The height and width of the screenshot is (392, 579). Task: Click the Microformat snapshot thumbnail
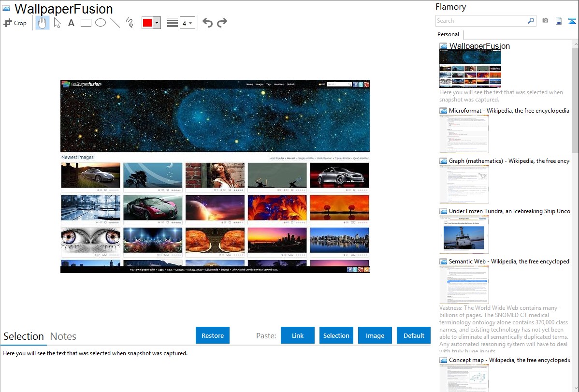(464, 134)
